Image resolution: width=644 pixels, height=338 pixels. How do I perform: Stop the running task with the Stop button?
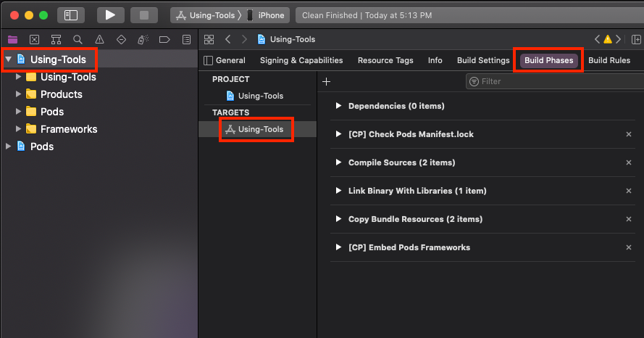click(x=144, y=15)
